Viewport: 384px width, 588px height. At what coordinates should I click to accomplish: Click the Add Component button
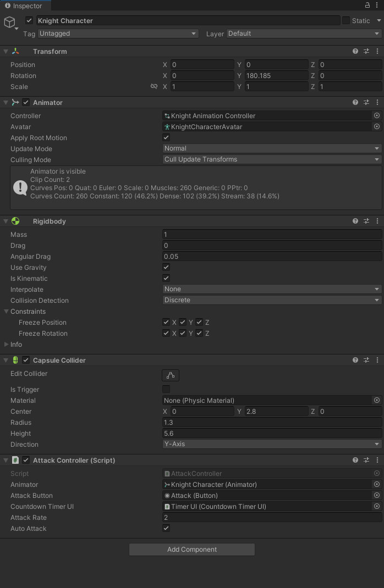tap(191, 549)
